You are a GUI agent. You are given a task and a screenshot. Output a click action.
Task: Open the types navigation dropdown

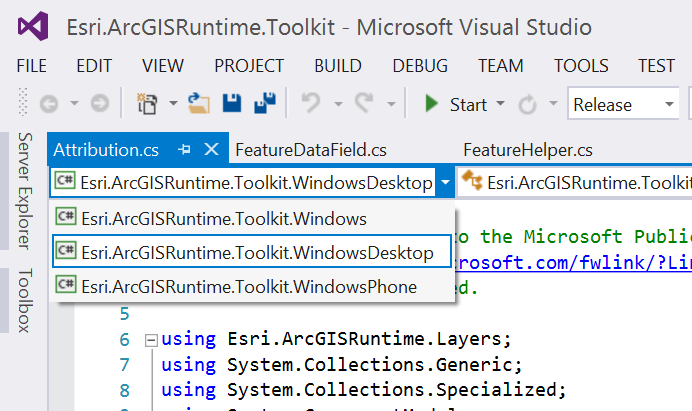tap(575, 182)
